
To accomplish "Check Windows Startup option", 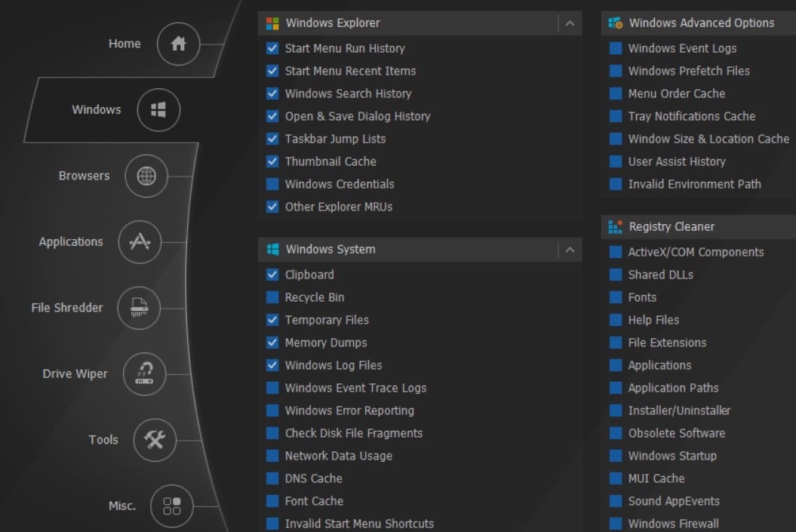I will coord(616,455).
